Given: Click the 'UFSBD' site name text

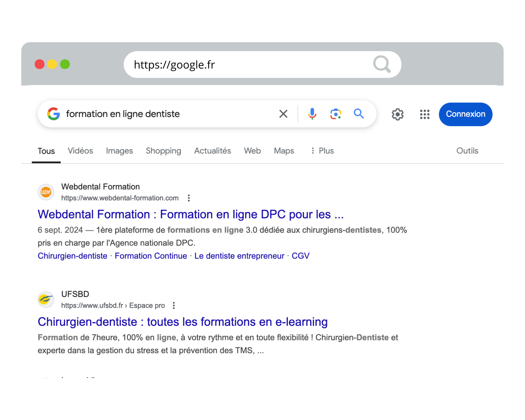Looking at the screenshot, I should [75, 294].
